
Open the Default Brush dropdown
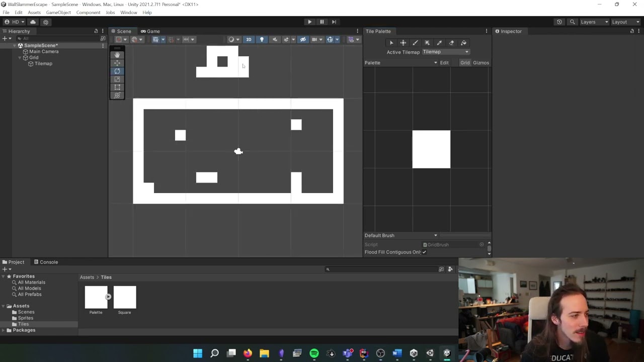coord(401,235)
